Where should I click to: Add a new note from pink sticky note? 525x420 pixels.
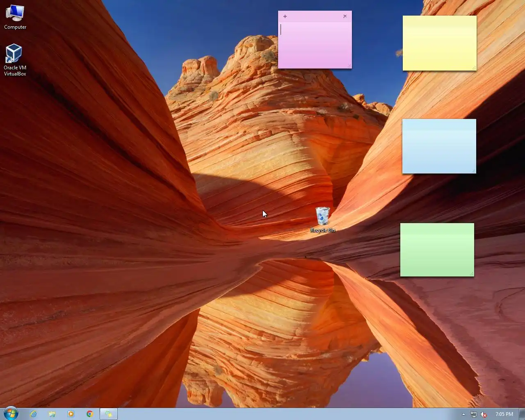click(x=285, y=16)
